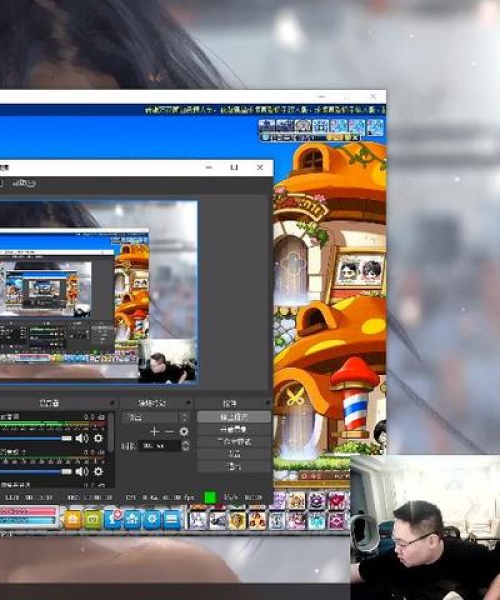The width and height of the screenshot is (500, 600).
Task: Use the red hearts skill in top quickslot row
Action: [x=337, y=501]
